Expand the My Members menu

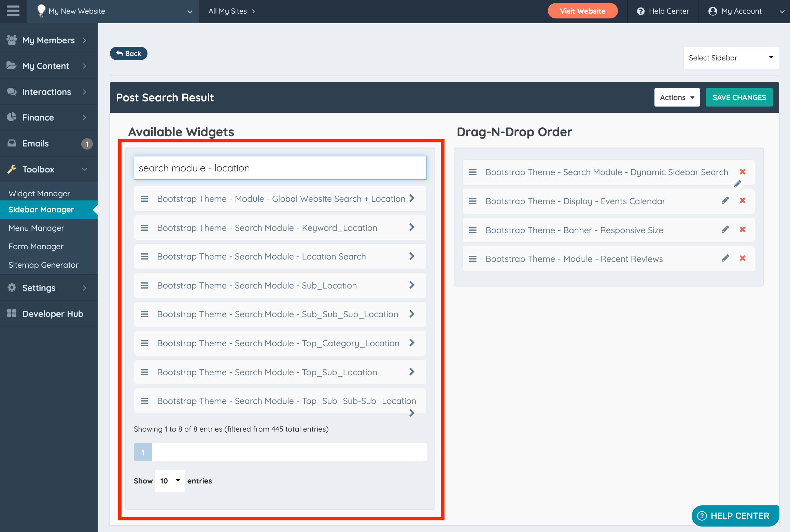click(x=48, y=40)
